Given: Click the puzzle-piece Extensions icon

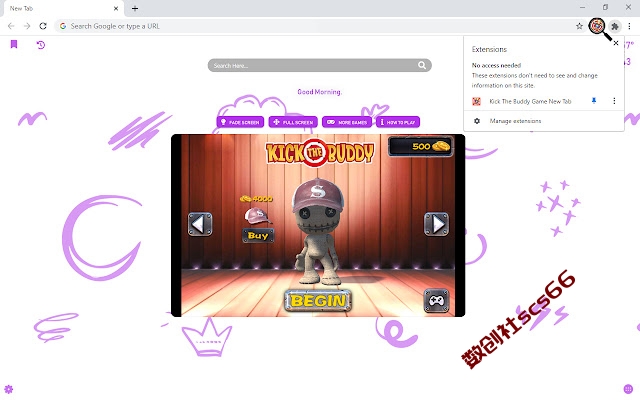Looking at the screenshot, I should [615, 26].
